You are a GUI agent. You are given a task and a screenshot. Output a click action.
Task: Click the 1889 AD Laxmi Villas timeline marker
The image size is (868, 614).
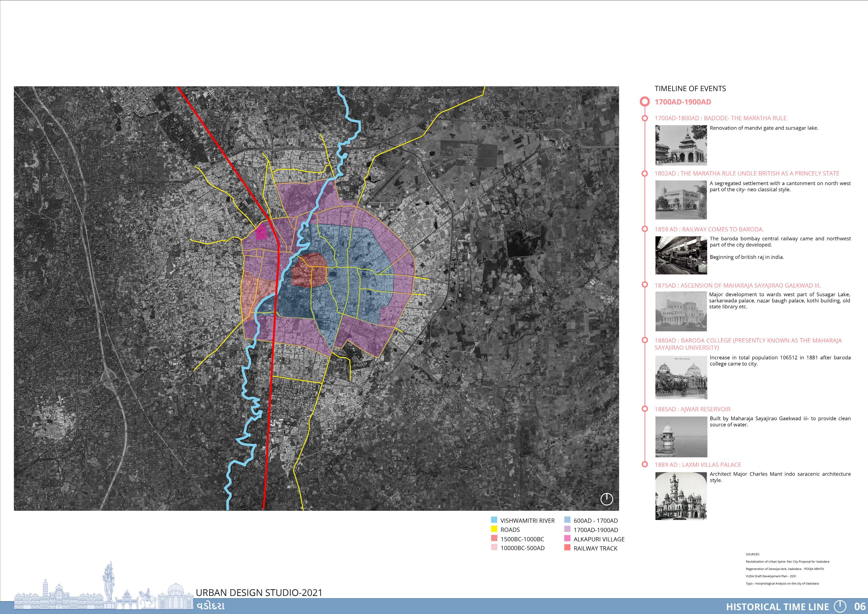click(x=645, y=464)
